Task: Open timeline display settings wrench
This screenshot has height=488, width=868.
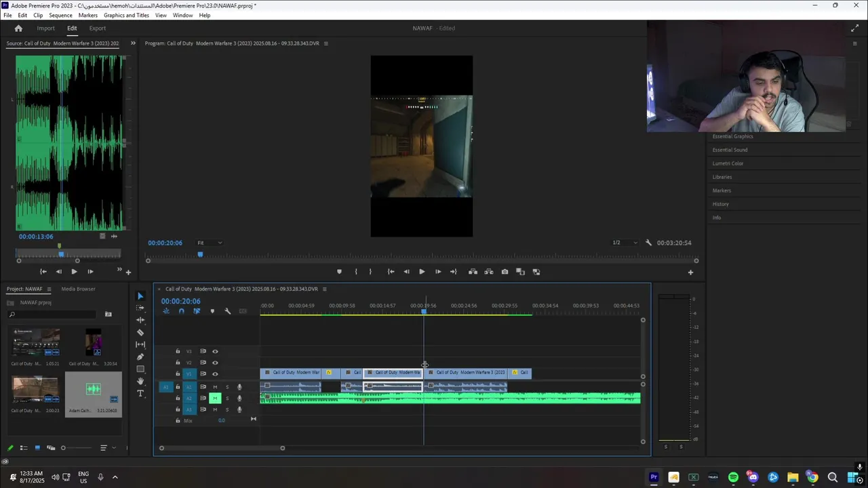Action: click(228, 311)
